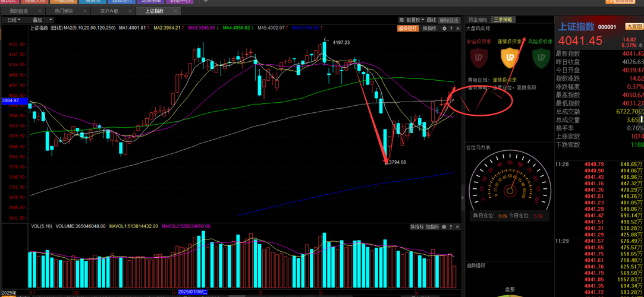This screenshot has height=297, width=644.
Task: Open the 叠加 overlay button
Action: (x=37, y=20)
